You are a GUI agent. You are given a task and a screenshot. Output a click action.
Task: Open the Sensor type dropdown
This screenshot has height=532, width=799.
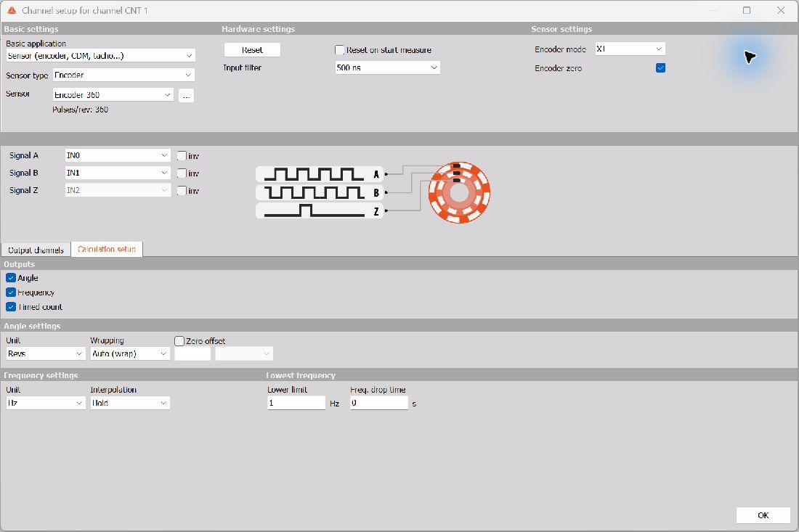coord(123,75)
